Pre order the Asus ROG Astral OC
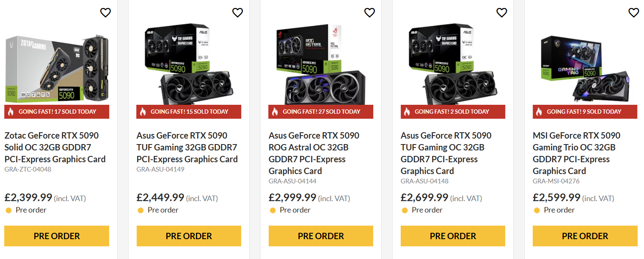 (x=321, y=236)
